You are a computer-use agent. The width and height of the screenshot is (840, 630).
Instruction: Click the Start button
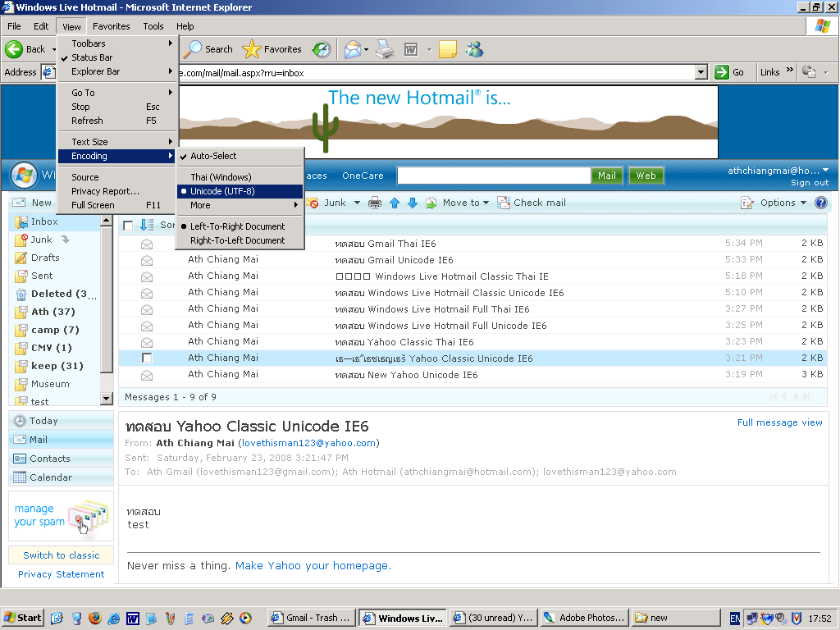(x=22, y=619)
